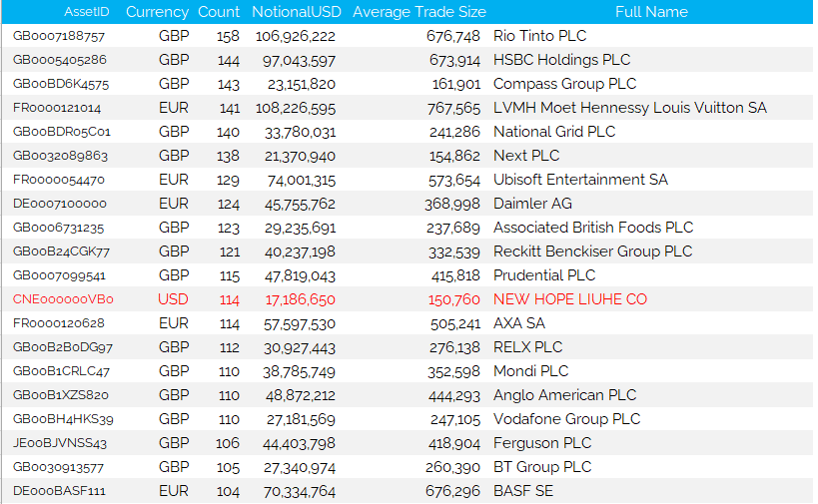818x504 pixels.
Task: Select Reckitt Benckiser Group PLC cell
Action: [x=592, y=252]
